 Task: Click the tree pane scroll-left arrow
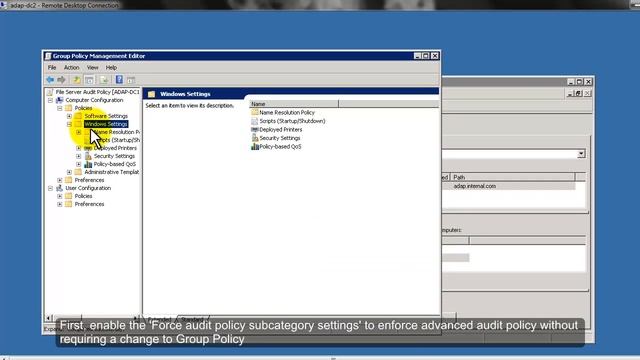48,318
